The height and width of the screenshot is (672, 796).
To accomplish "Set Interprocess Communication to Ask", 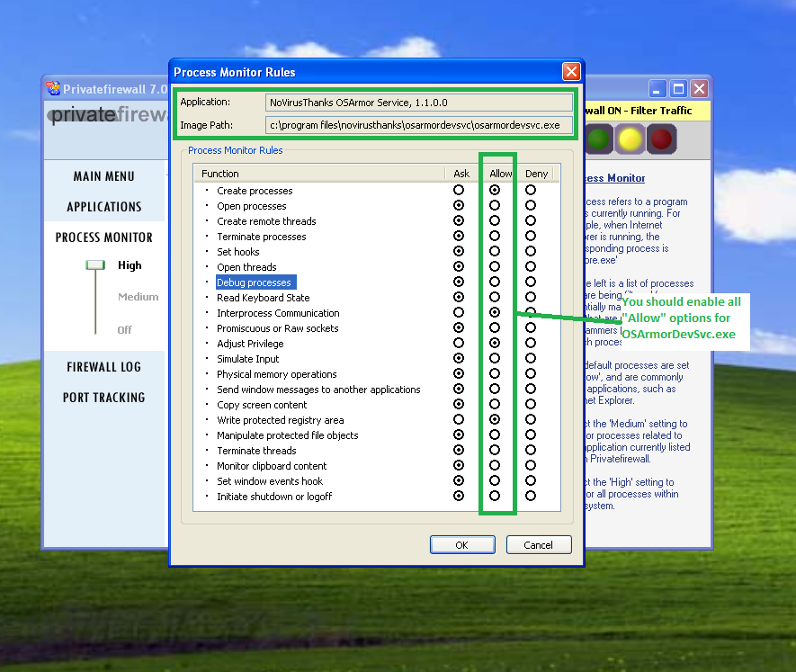I will point(459,312).
